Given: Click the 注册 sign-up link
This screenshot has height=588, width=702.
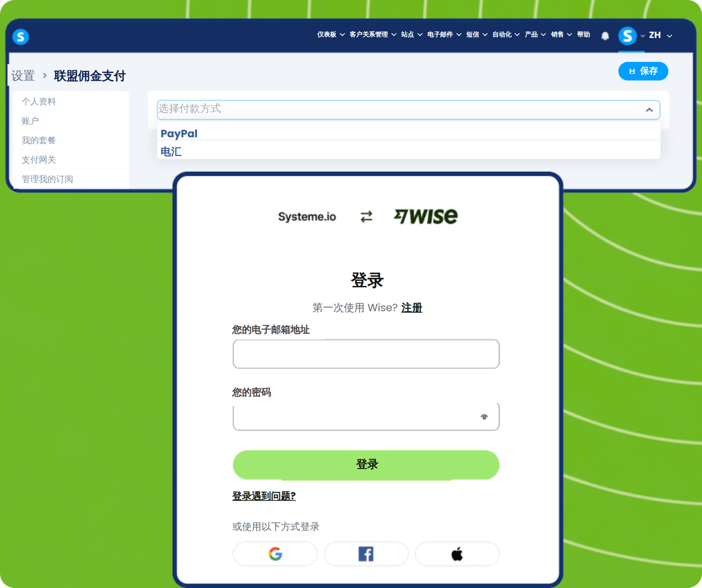Looking at the screenshot, I should pos(411,308).
